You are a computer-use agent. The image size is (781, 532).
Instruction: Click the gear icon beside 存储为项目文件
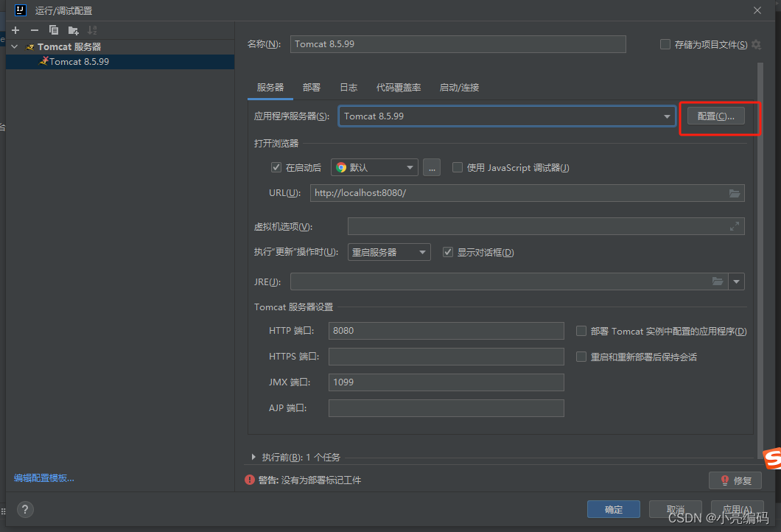point(756,45)
